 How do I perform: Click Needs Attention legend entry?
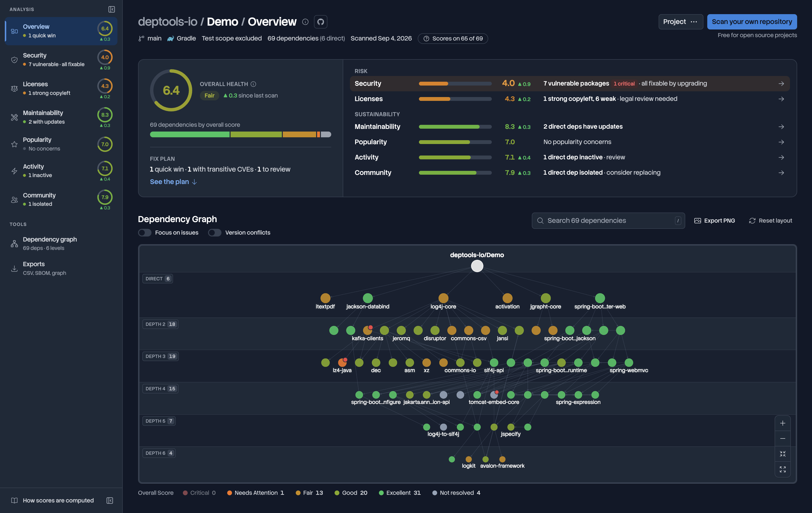point(255,493)
